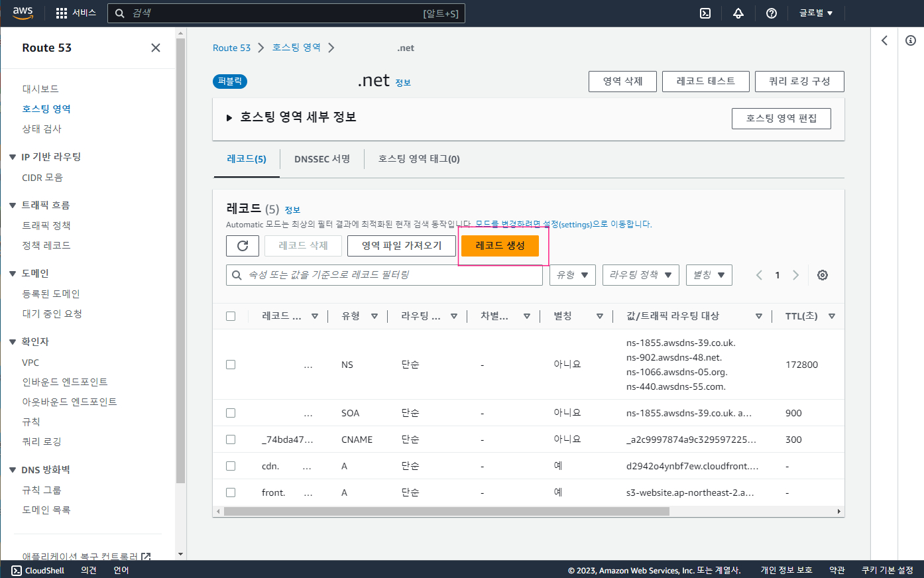The image size is (924, 578).
Task: Open the AWS home logo
Action: pos(23,13)
